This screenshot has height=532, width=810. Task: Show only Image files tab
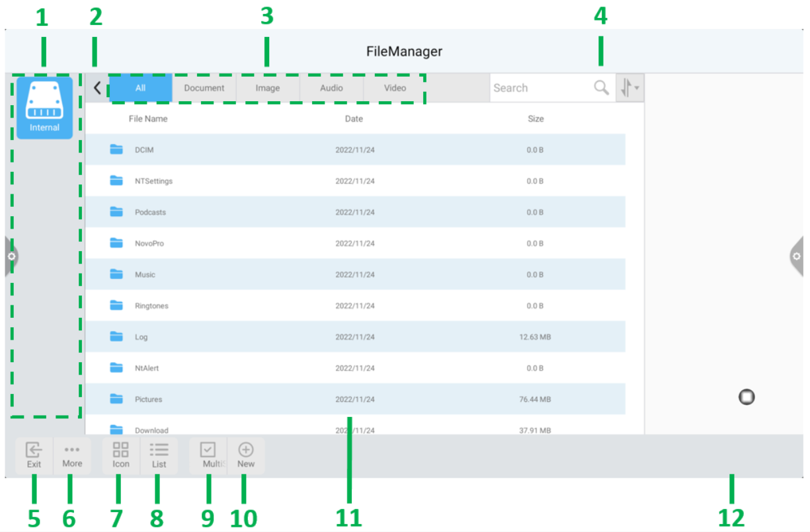[268, 88]
